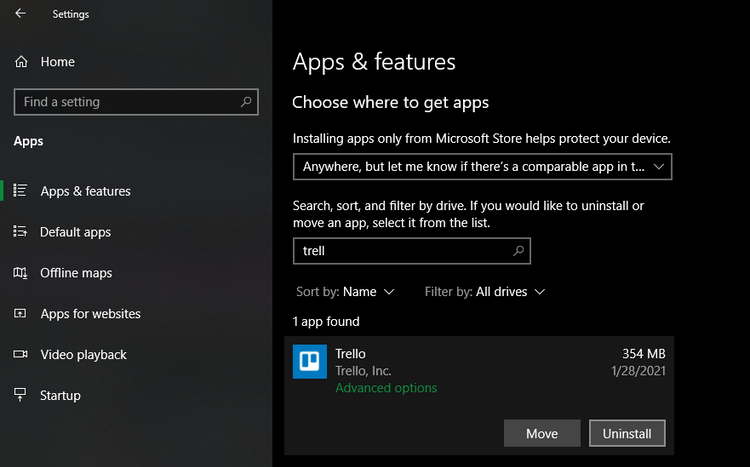The width and height of the screenshot is (750, 467).
Task: Click the Video playback camera icon
Action: [x=20, y=355]
